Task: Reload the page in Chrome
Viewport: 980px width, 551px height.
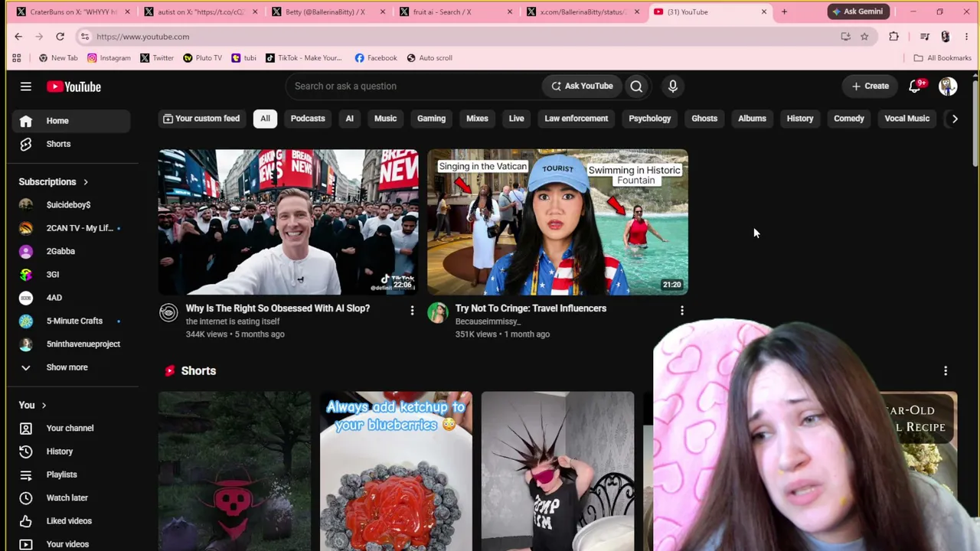Action: pos(60,37)
